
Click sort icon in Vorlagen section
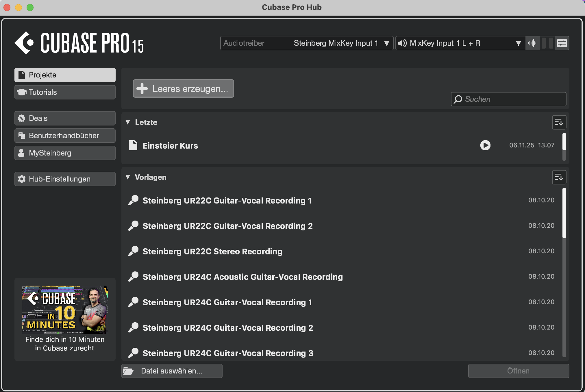tap(559, 177)
